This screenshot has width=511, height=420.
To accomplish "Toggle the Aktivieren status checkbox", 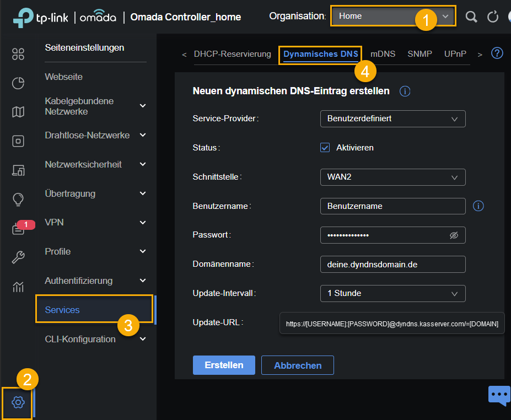I will [325, 148].
